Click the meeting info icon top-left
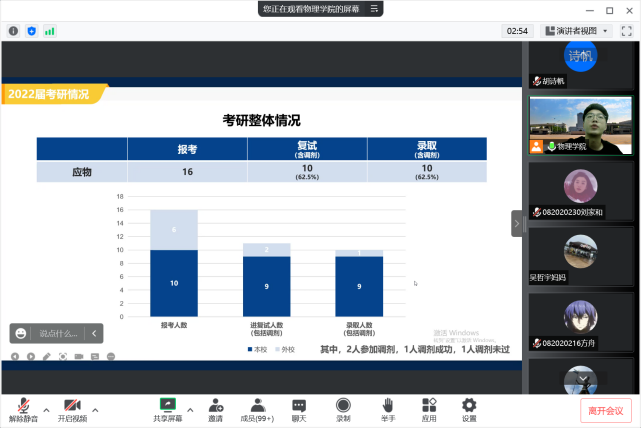 (x=13, y=31)
